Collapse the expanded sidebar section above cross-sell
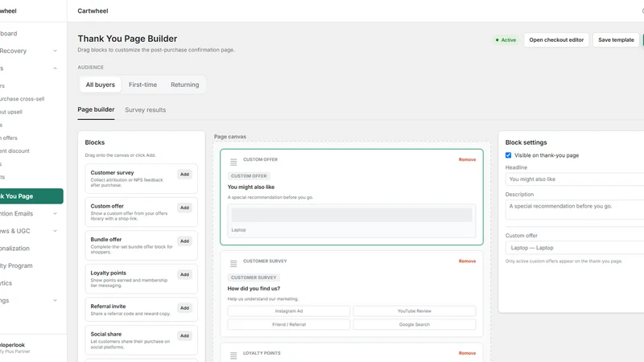The width and height of the screenshot is (644, 362). (x=55, y=68)
